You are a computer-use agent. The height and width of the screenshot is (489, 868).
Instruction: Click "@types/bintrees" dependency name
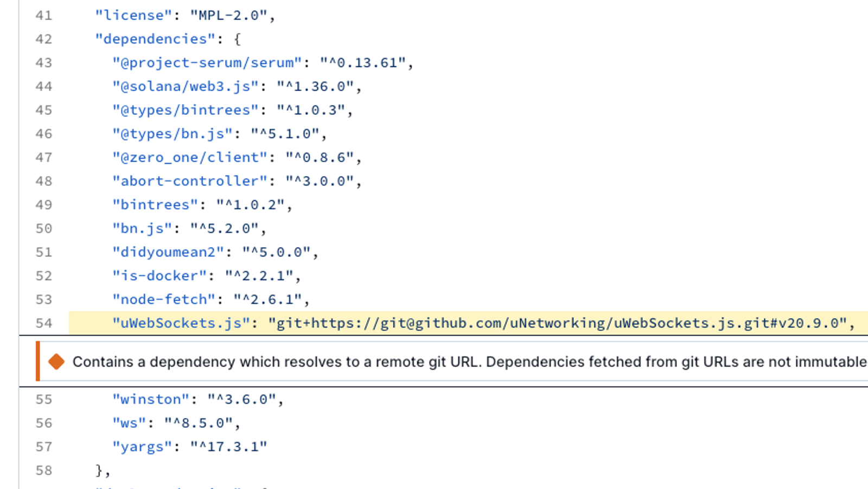tap(185, 110)
